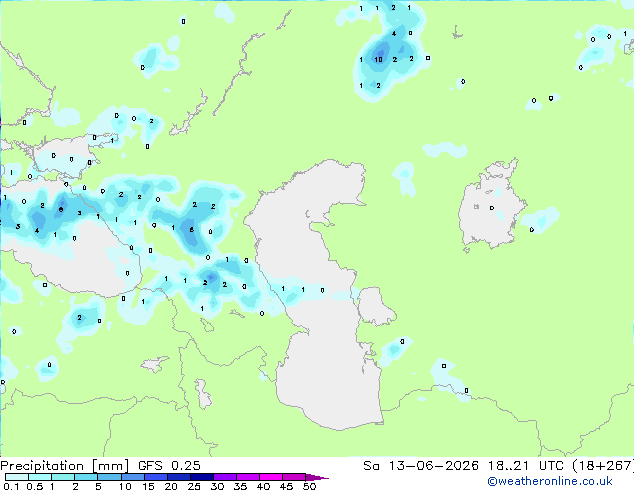634x490 pixels.
Task: Select the 20–25 mm legend swatch
Action: point(178,477)
